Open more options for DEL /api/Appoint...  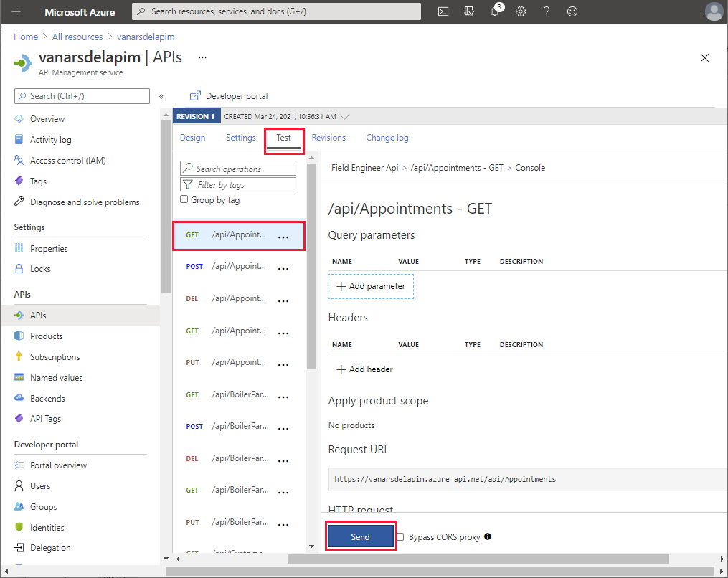(283, 301)
